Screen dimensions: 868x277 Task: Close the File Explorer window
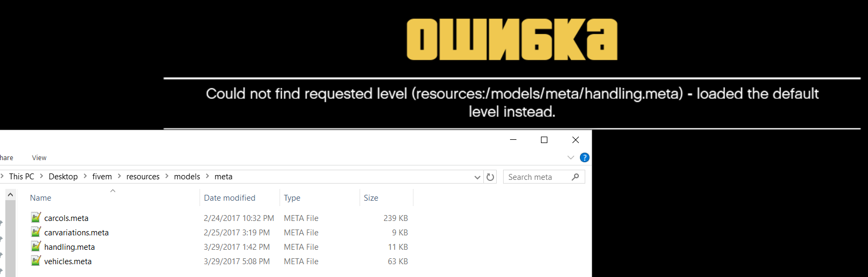pyautogui.click(x=576, y=140)
